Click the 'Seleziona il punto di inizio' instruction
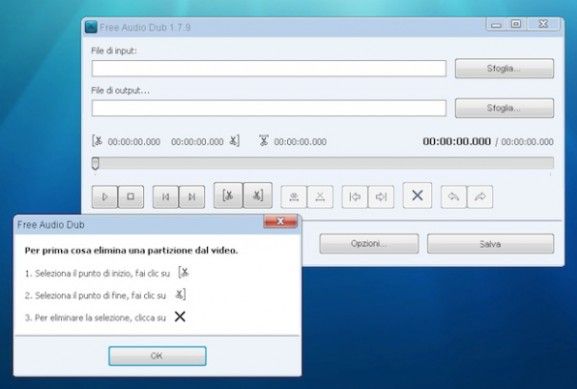The width and height of the screenshot is (577, 389). [x=97, y=273]
